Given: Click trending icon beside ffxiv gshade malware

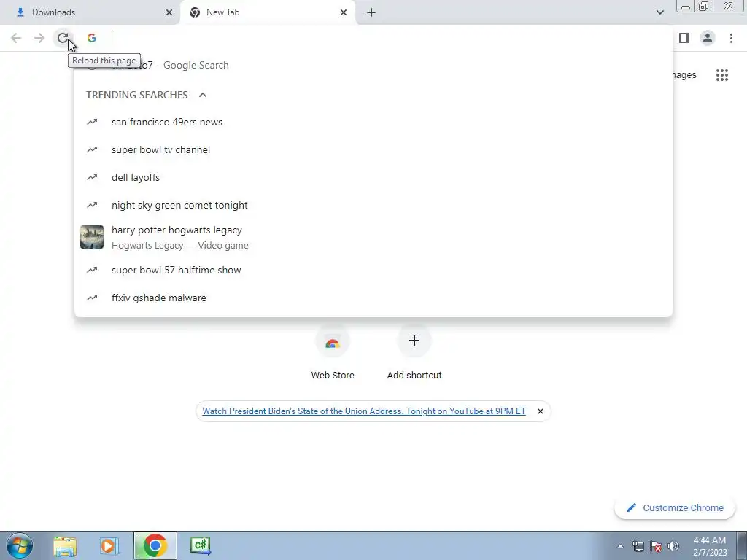Looking at the screenshot, I should [x=92, y=297].
